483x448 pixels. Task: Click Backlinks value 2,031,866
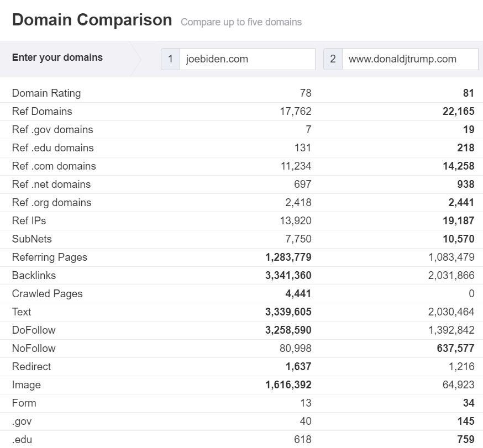[x=452, y=275]
